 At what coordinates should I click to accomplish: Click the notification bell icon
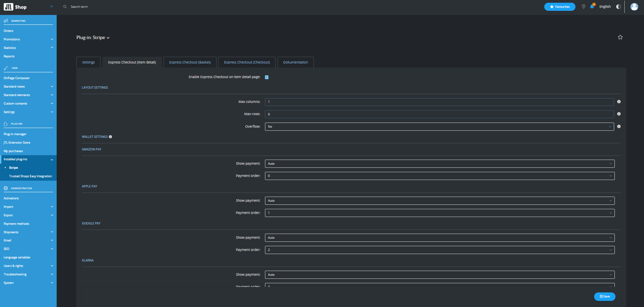point(592,7)
